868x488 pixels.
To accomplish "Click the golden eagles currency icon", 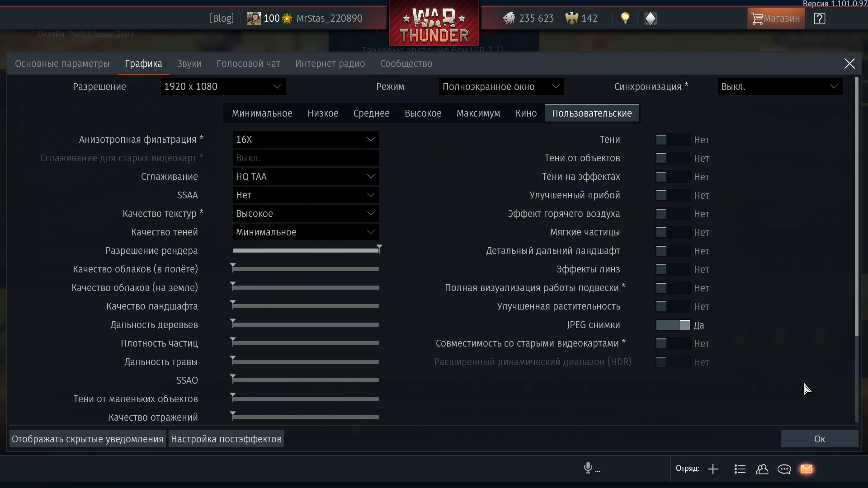I will click(572, 19).
